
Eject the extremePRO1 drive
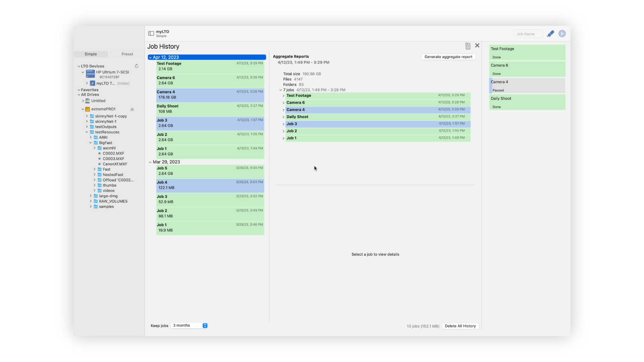coord(132,109)
